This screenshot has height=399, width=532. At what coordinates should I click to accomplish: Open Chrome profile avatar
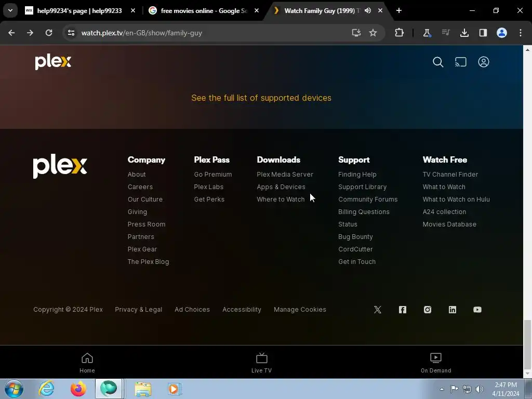tap(502, 33)
